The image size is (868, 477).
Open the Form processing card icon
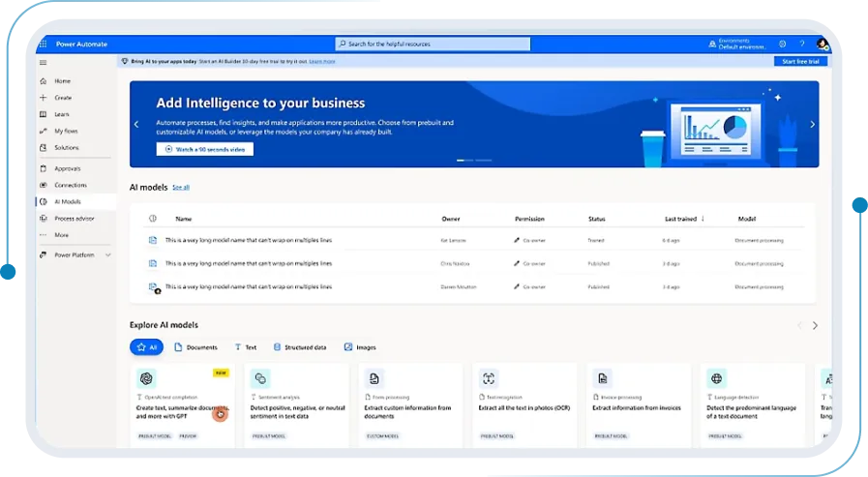click(374, 378)
